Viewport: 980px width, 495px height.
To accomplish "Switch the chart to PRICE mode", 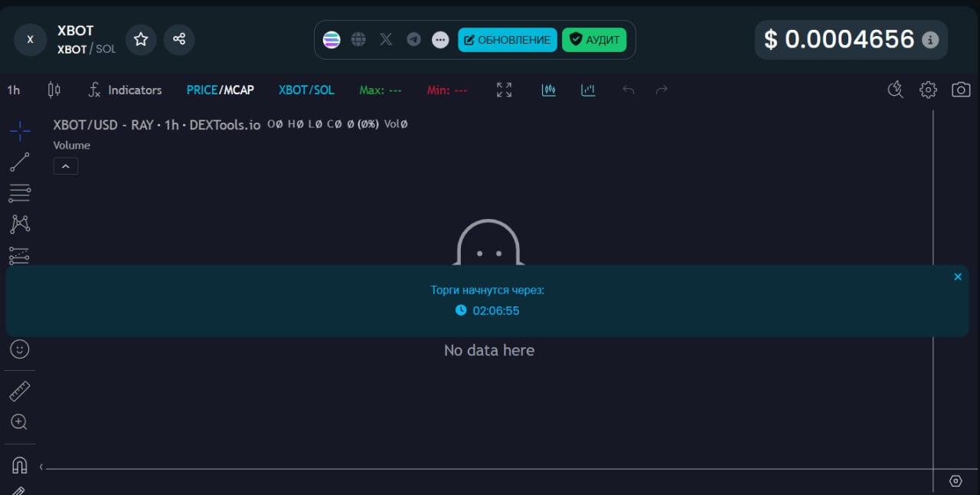I will coord(202,90).
